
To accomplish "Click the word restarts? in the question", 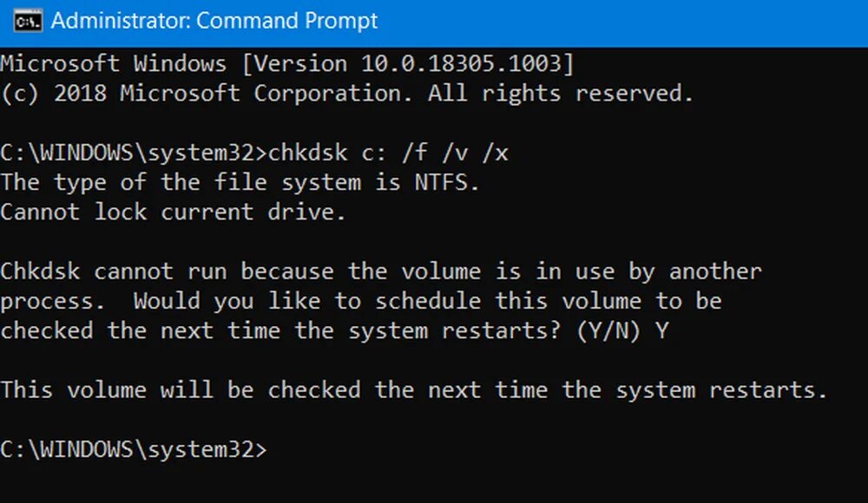I will pyautogui.click(x=502, y=331).
